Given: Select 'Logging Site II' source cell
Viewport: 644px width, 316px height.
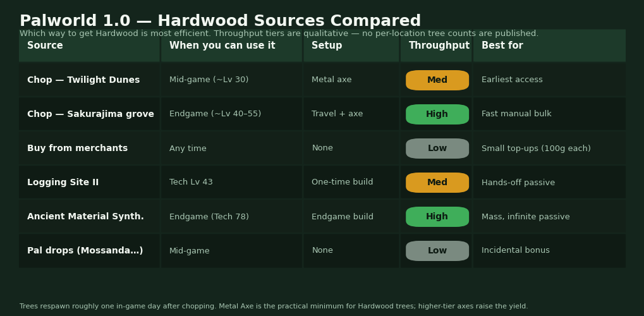Looking at the screenshot, I should (89, 183).
